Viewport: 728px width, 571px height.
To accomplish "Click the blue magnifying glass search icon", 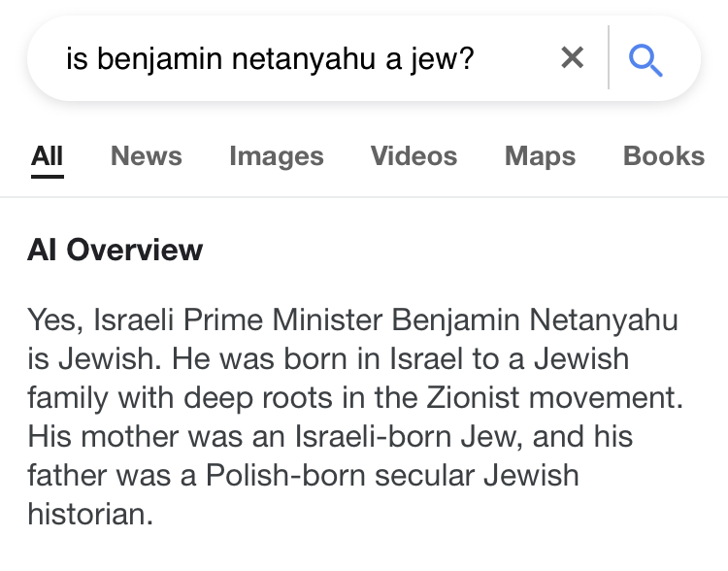I will [x=645, y=60].
